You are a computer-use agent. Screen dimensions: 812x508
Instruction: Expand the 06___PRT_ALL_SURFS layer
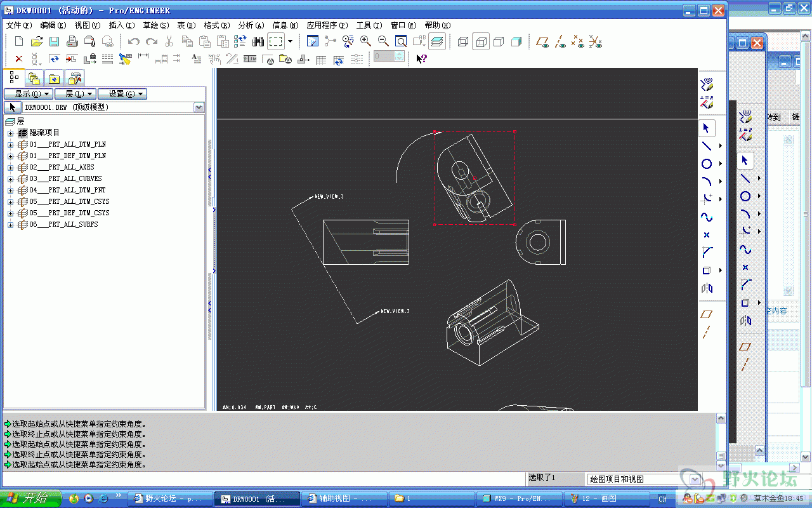tap(10, 225)
